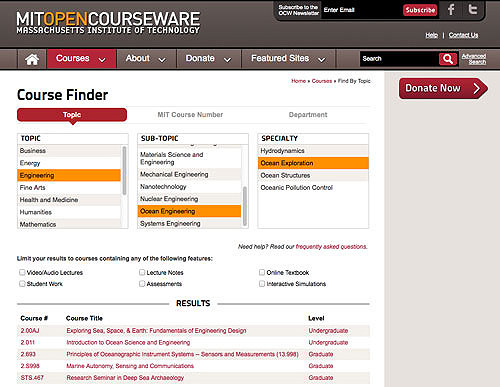Open Introduction to Ocean Science and Engineering
Viewport: 500px width, 387px height.
pos(128,342)
